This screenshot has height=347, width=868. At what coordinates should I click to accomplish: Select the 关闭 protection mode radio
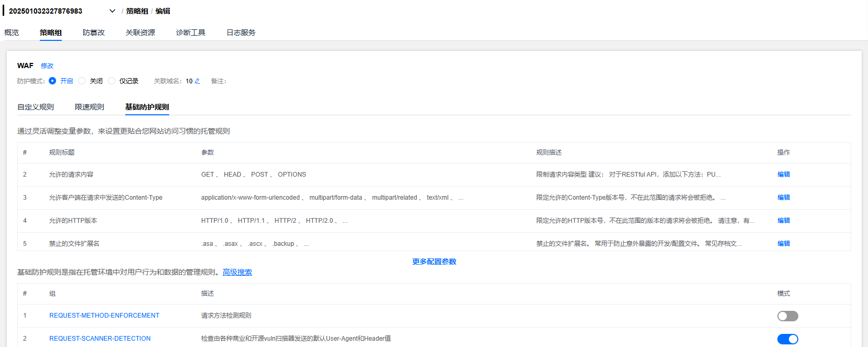click(x=82, y=81)
